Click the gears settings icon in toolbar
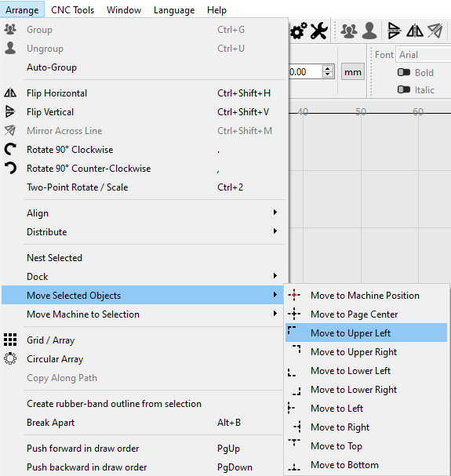 (298, 31)
